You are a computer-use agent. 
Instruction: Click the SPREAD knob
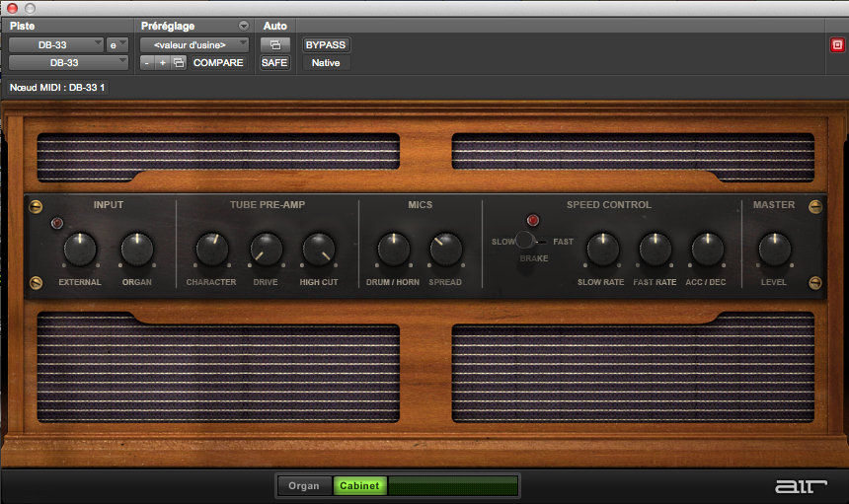click(445, 250)
